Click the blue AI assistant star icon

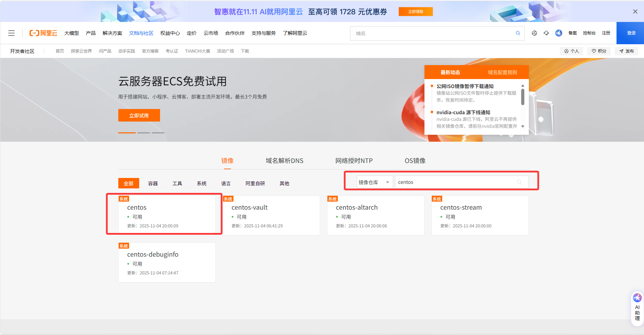coord(559,33)
